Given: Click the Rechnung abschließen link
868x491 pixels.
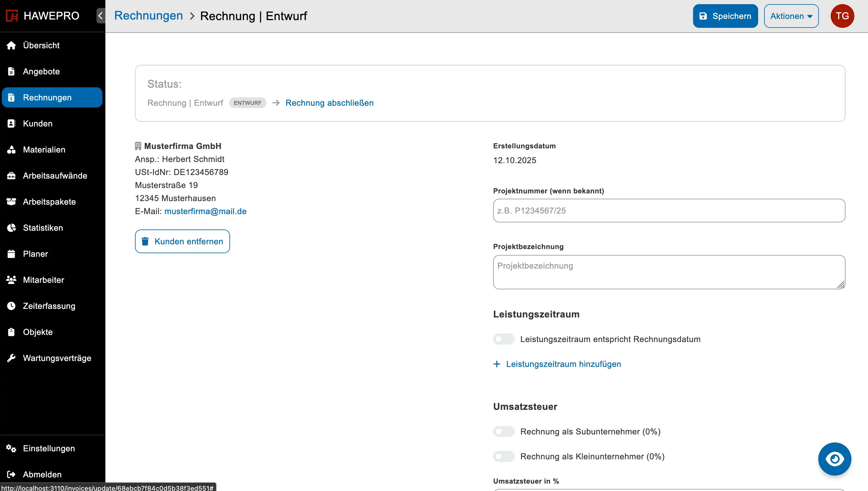Looking at the screenshot, I should point(329,103).
